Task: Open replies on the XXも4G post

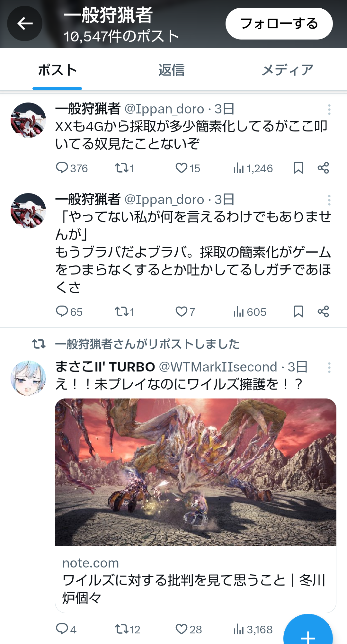Action: point(72,168)
